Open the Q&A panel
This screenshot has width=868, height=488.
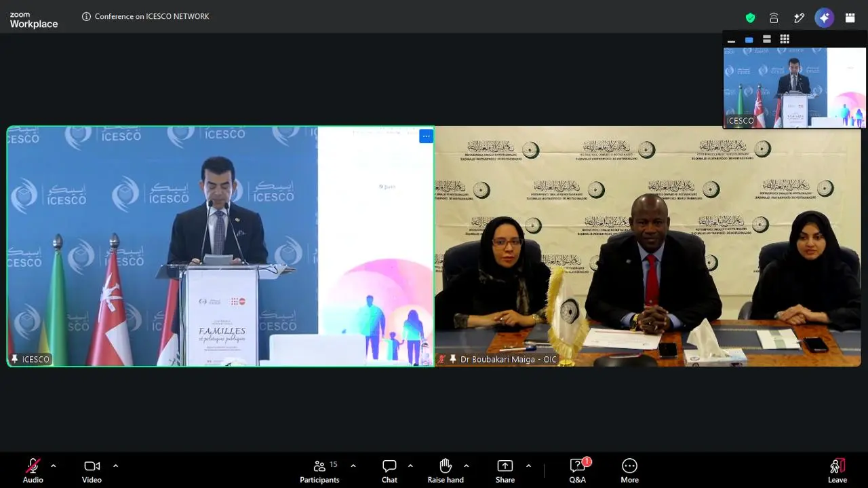point(578,470)
